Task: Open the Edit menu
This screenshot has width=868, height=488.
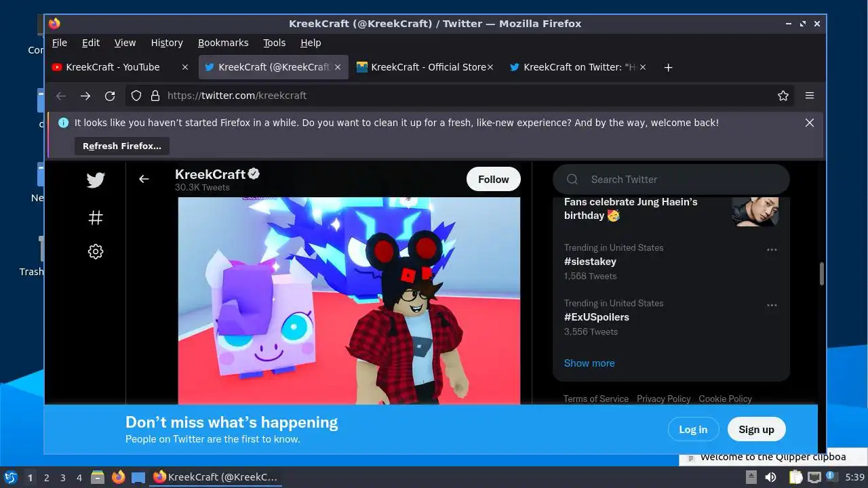Action: click(91, 43)
